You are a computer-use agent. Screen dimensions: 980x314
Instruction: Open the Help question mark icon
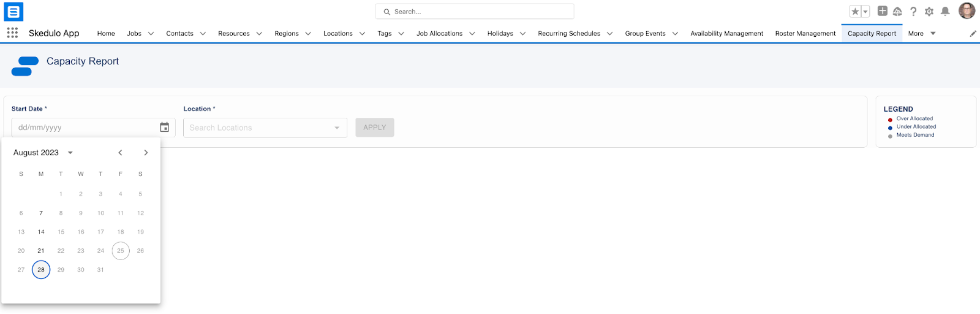(913, 12)
